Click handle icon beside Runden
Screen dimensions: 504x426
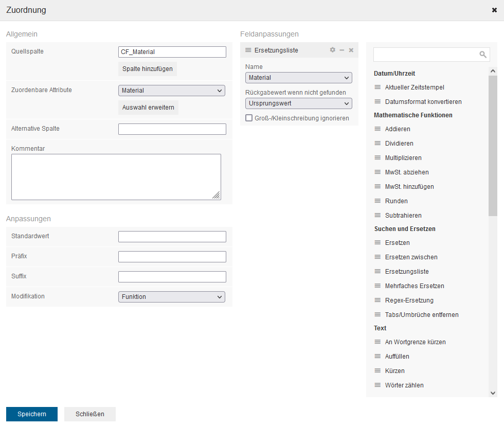tap(377, 201)
